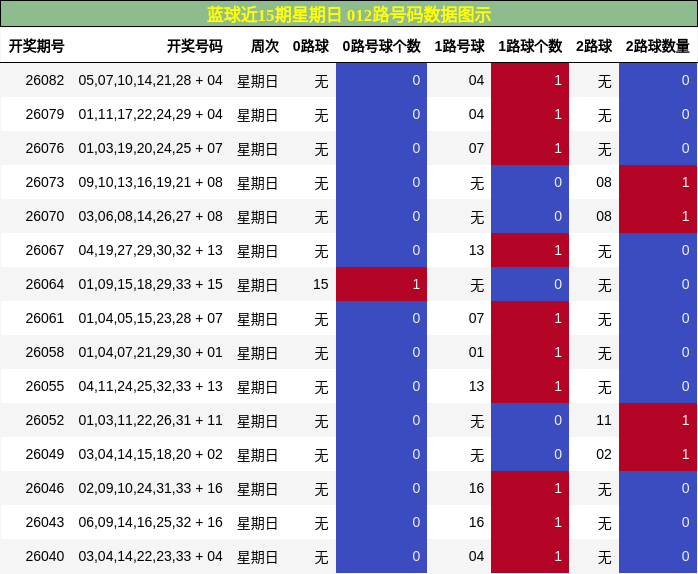Select period number 26079

(45, 114)
